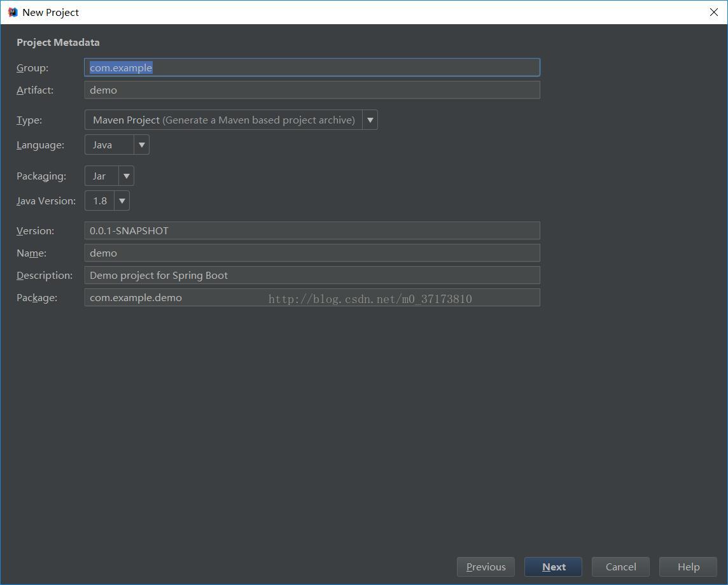Click the Description input field

pos(312,275)
